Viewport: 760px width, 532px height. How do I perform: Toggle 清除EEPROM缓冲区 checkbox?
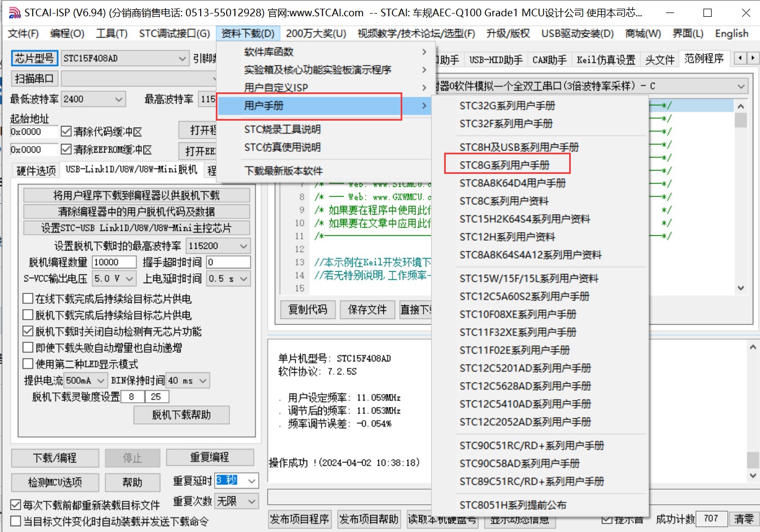(x=66, y=149)
